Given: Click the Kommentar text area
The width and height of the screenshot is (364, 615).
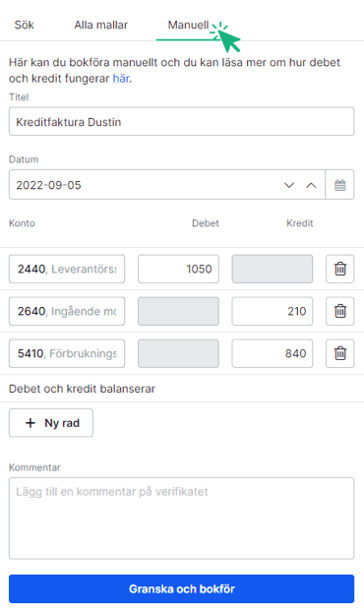Looking at the screenshot, I should point(182,519).
